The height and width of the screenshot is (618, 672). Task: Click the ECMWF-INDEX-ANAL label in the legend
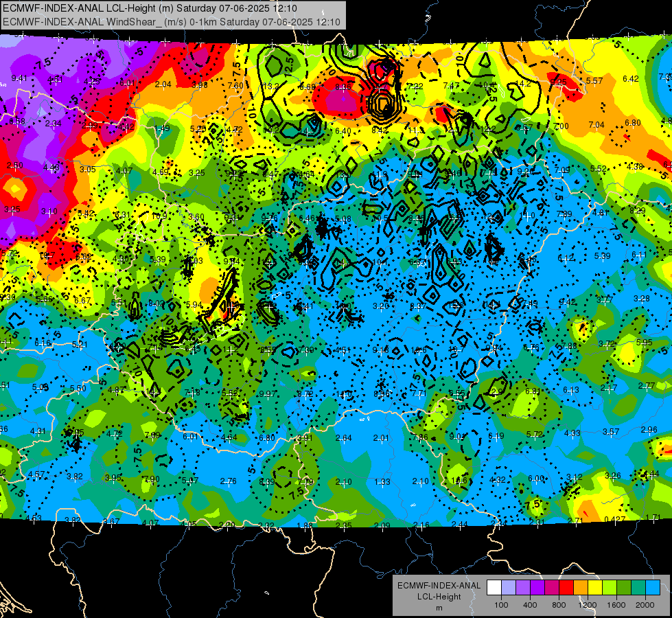click(439, 586)
